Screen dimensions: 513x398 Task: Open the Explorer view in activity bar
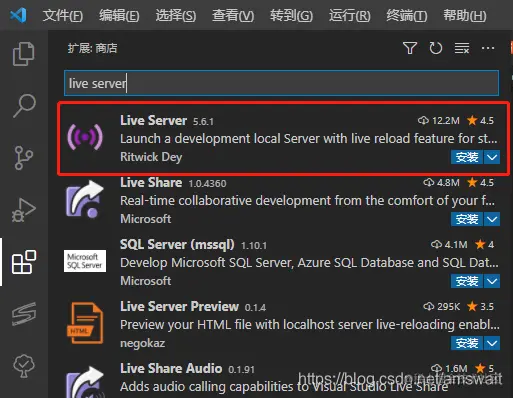[23, 54]
